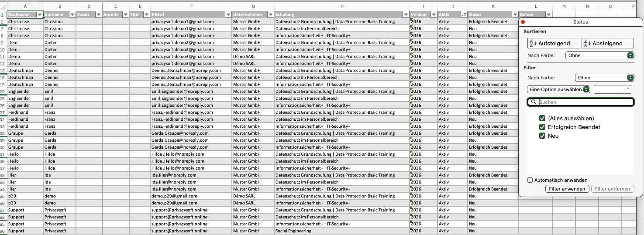Click the Datum column filter arrow
The height and width of the screenshot is (235, 644).
point(549,15)
